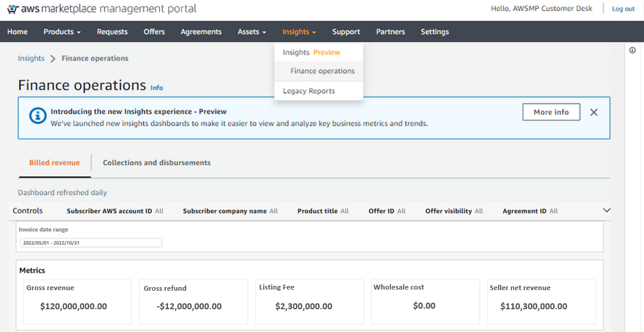This screenshot has height=332, width=644.
Task: Open the Settings page
Action: (435, 32)
